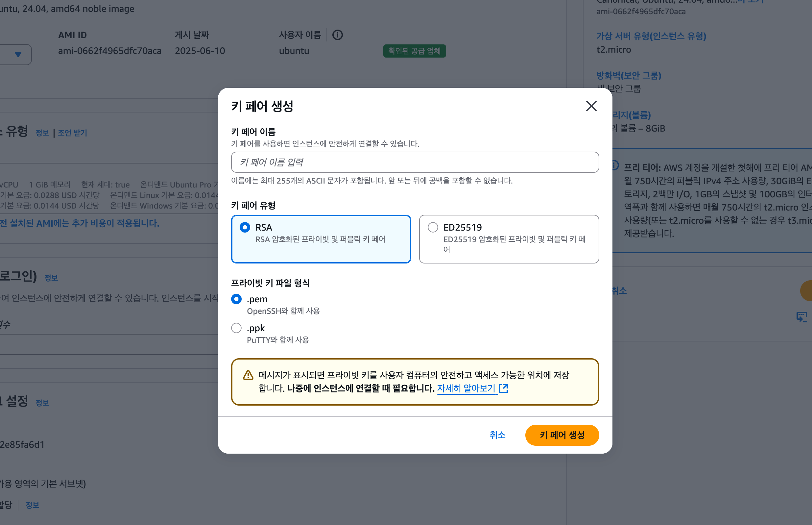Open the 스토리지(볼륨) summary link

(632, 115)
